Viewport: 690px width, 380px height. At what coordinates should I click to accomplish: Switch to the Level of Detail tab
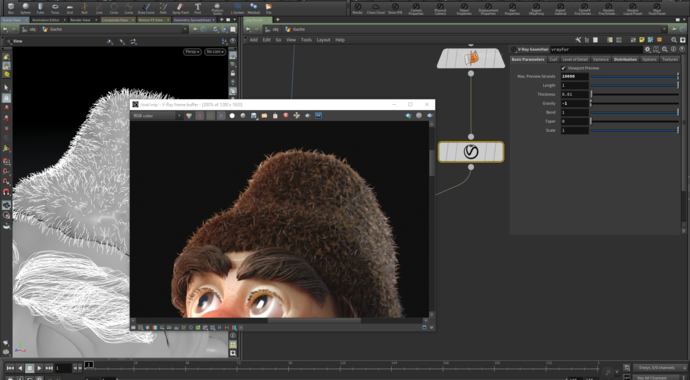coord(575,59)
